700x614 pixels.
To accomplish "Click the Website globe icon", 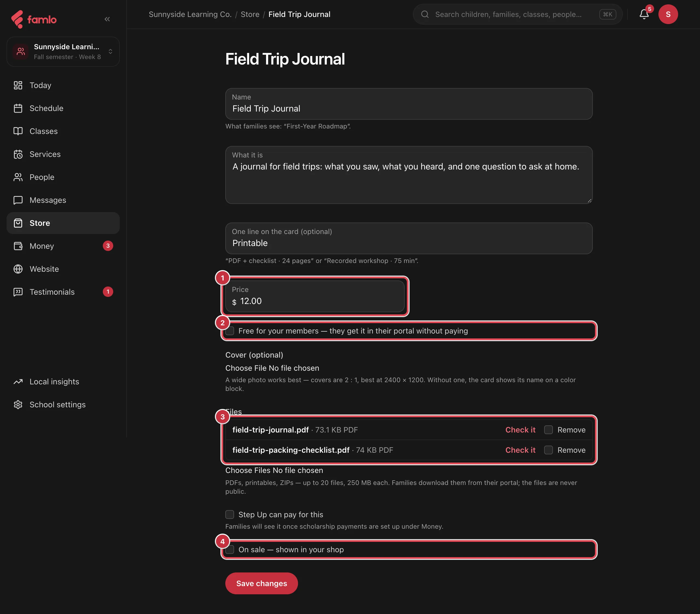I will 18,269.
